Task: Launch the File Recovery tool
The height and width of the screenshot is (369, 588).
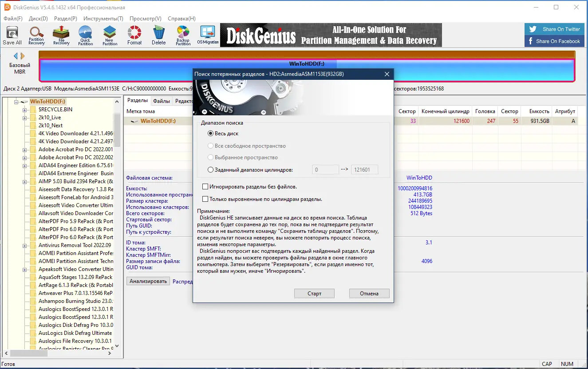Action: (61, 35)
